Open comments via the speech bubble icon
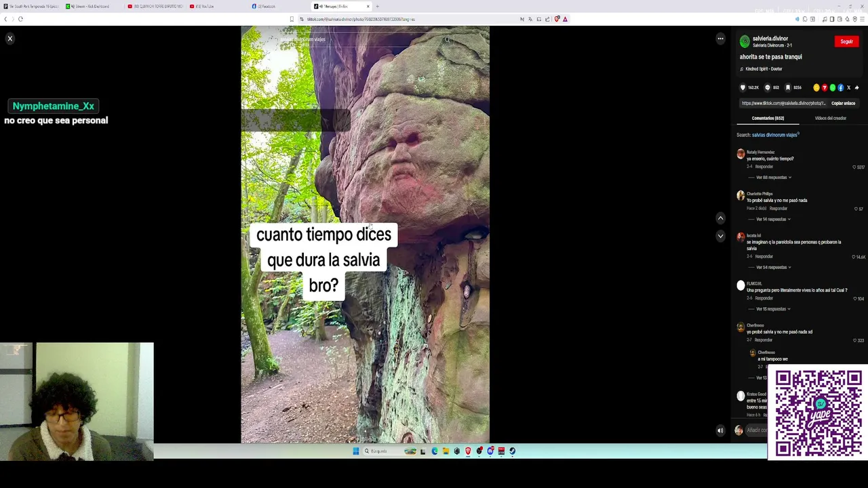868x488 pixels. click(768, 87)
